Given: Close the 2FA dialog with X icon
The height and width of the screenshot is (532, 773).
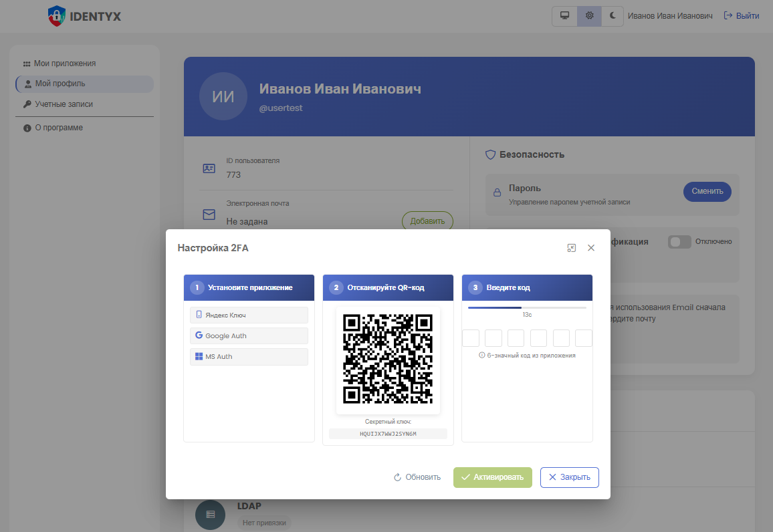Looking at the screenshot, I should (591, 248).
